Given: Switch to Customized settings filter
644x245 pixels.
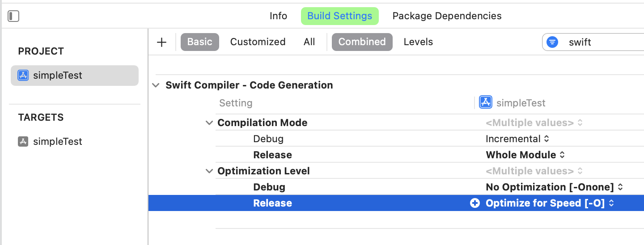Looking at the screenshot, I should tap(258, 42).
